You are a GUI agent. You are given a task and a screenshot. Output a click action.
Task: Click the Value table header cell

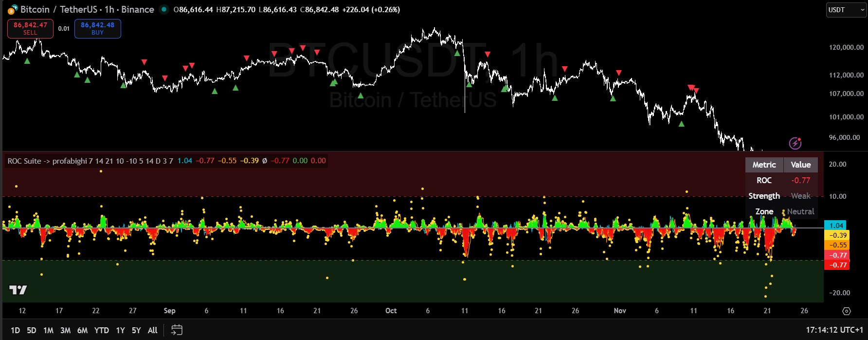(800, 165)
